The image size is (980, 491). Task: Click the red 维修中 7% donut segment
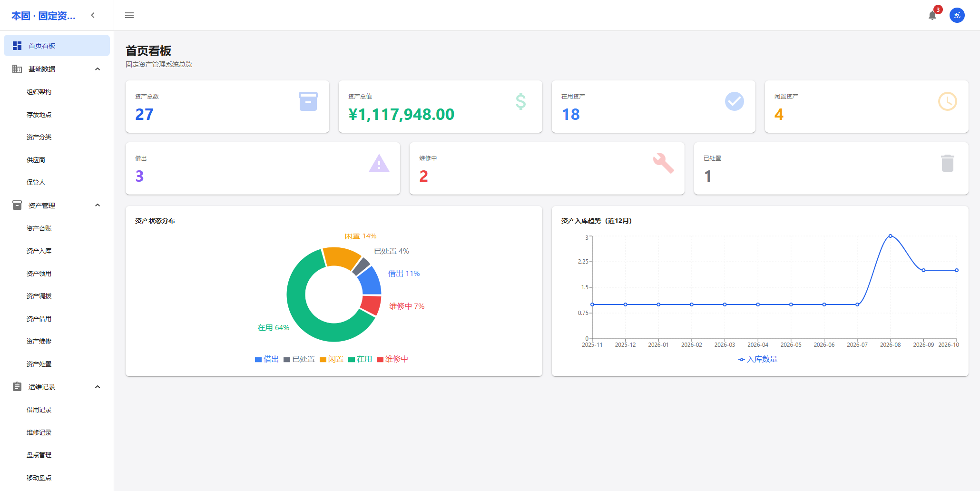point(372,305)
